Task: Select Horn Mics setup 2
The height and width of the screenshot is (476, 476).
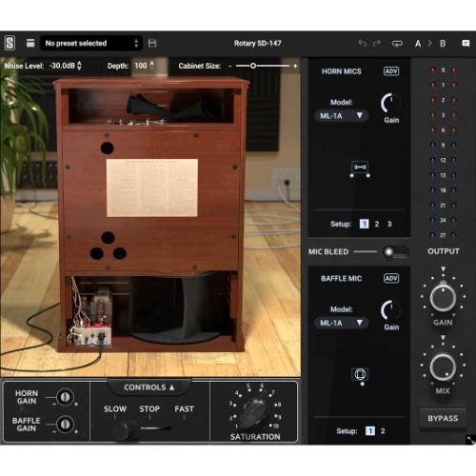Action: pos(377,224)
